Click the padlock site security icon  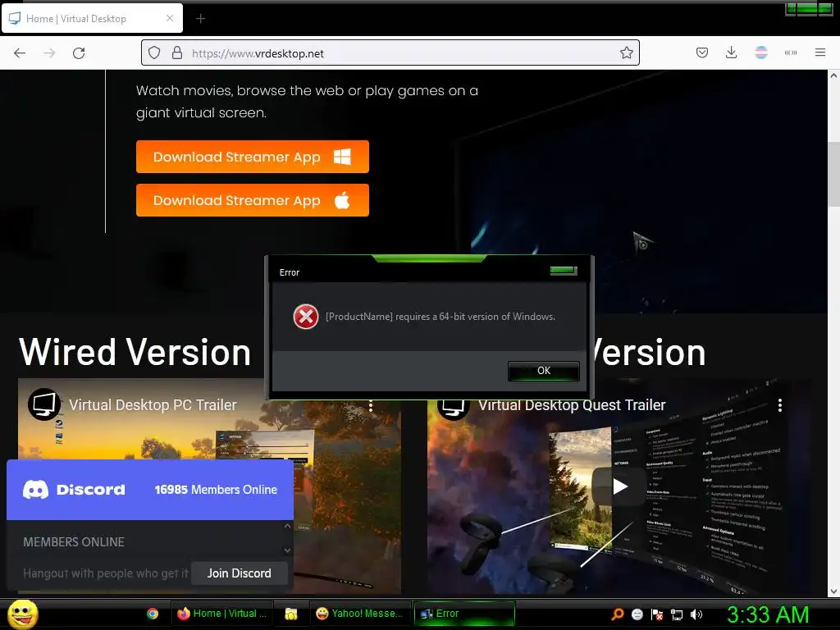pyautogui.click(x=177, y=53)
